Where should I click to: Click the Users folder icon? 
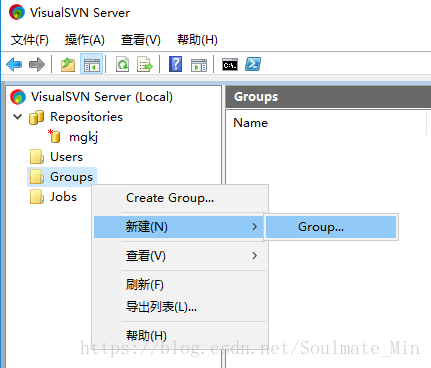point(37,157)
